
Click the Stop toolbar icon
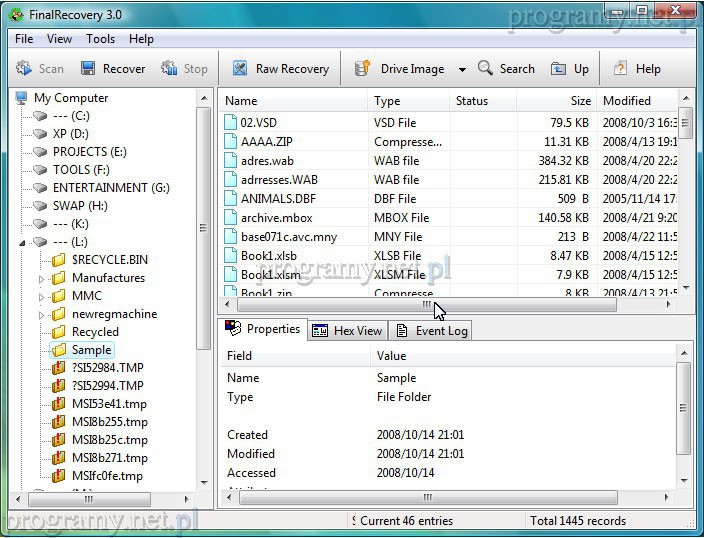tap(170, 69)
